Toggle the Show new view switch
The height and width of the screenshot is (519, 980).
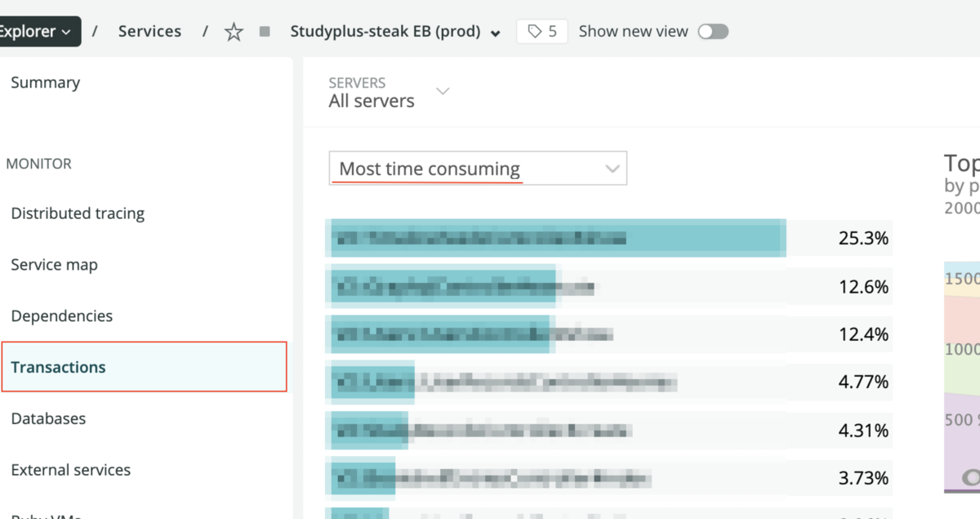(x=713, y=32)
